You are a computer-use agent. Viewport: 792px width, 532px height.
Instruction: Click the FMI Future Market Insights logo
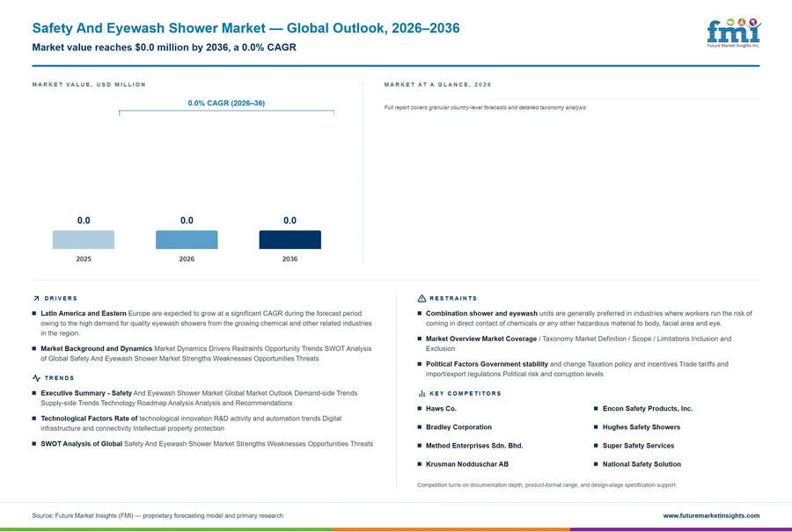tap(733, 33)
